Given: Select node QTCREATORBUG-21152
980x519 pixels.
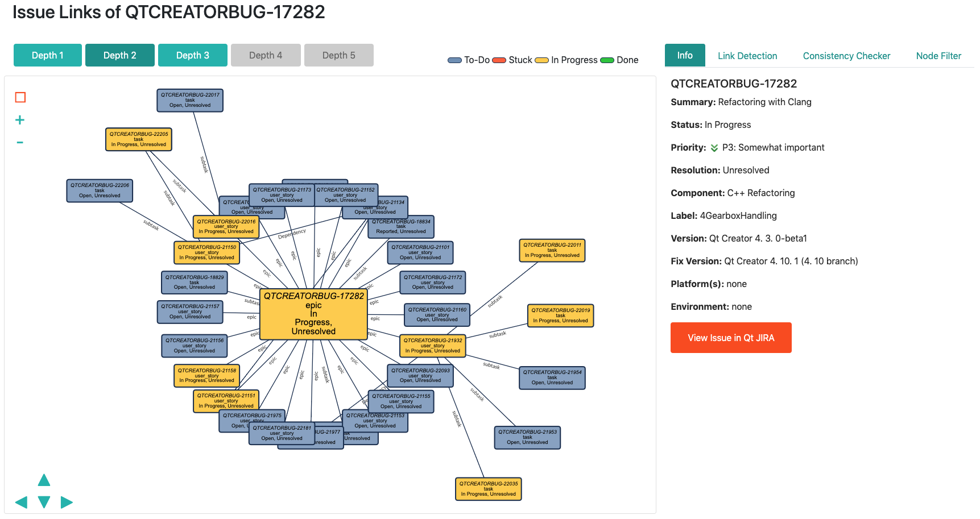Looking at the screenshot, I should 346,195.
